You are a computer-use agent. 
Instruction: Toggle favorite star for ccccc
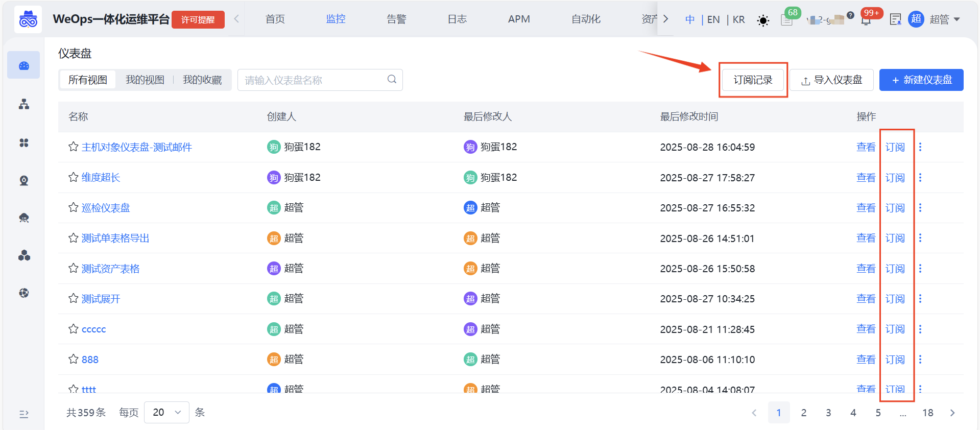(74, 329)
